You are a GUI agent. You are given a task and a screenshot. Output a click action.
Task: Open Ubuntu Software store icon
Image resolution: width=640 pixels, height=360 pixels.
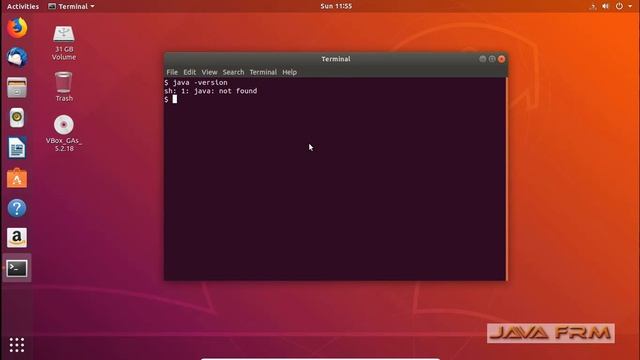(x=17, y=178)
